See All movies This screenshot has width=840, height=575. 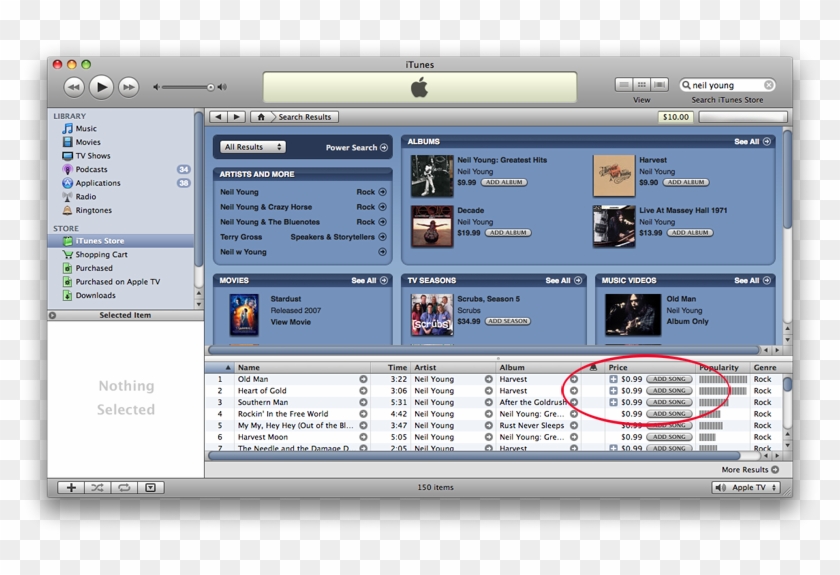click(369, 280)
